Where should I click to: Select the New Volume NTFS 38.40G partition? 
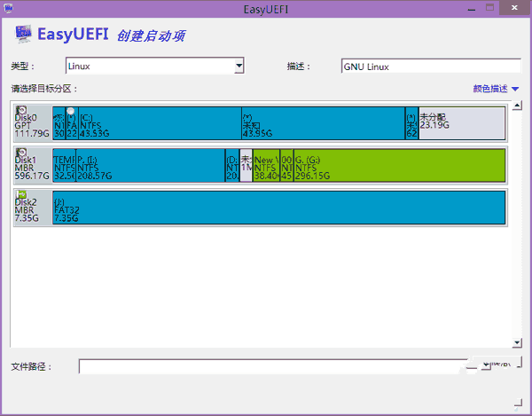[266, 166]
